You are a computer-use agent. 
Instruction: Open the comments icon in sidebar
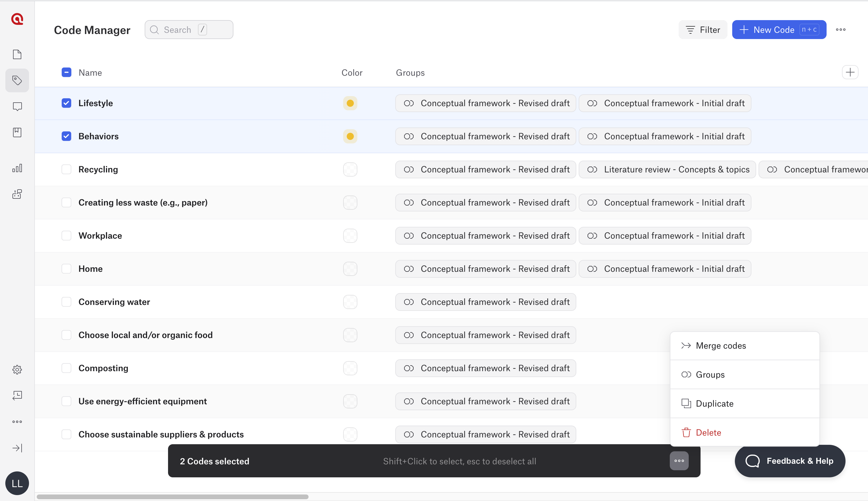pos(17,106)
